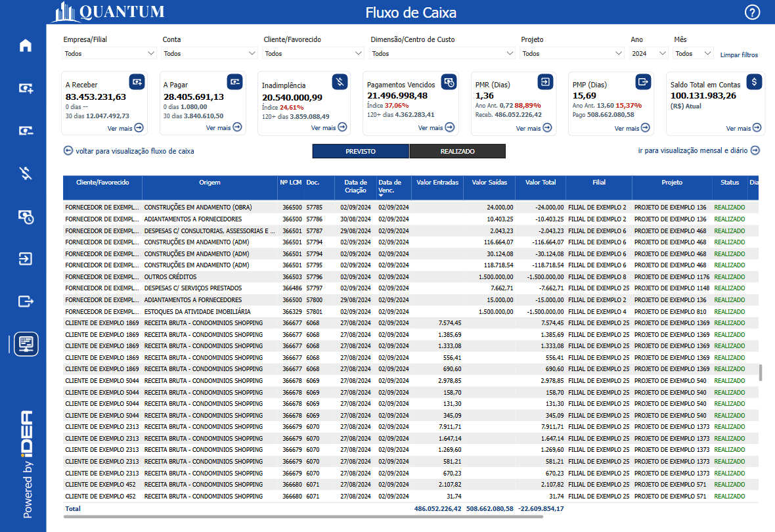Sort by Data de Venc. column header
The height and width of the screenshot is (532, 775).
click(390, 187)
